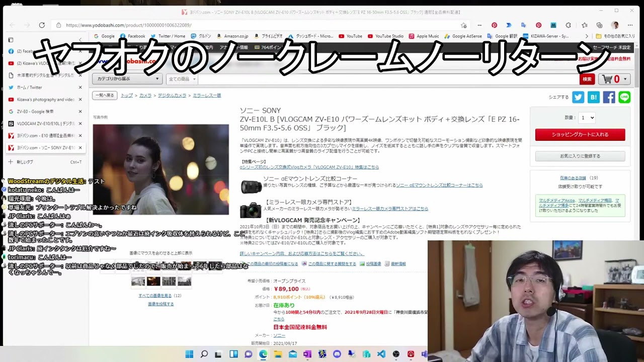Open 画像を投稿する link
644x362 pixels.
(x=160, y=304)
